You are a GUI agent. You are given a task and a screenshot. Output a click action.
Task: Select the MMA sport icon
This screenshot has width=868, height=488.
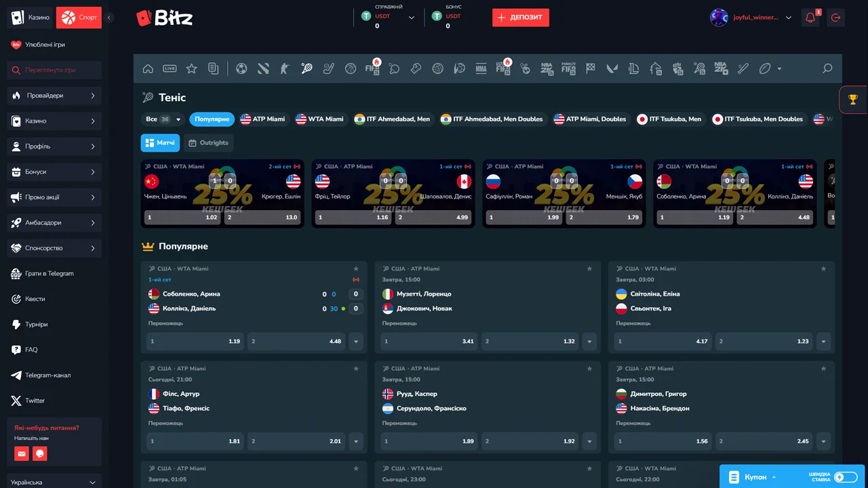pyautogui.click(x=481, y=68)
